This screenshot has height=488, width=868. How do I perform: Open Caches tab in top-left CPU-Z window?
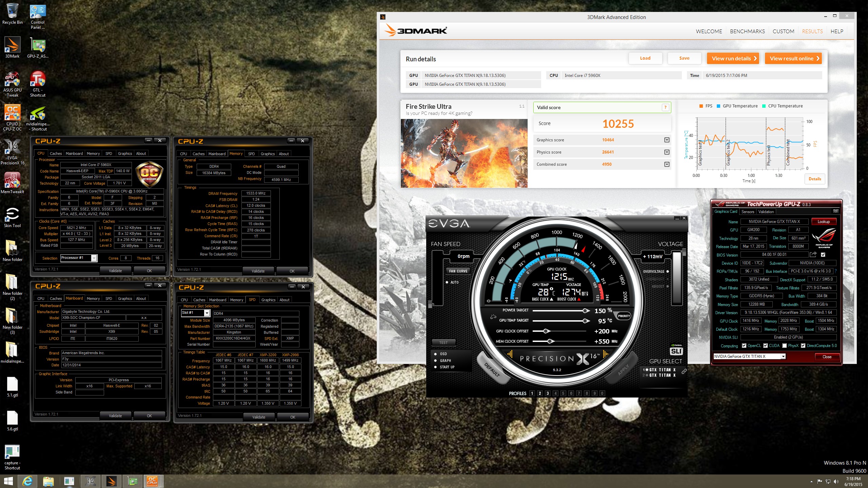click(x=56, y=154)
